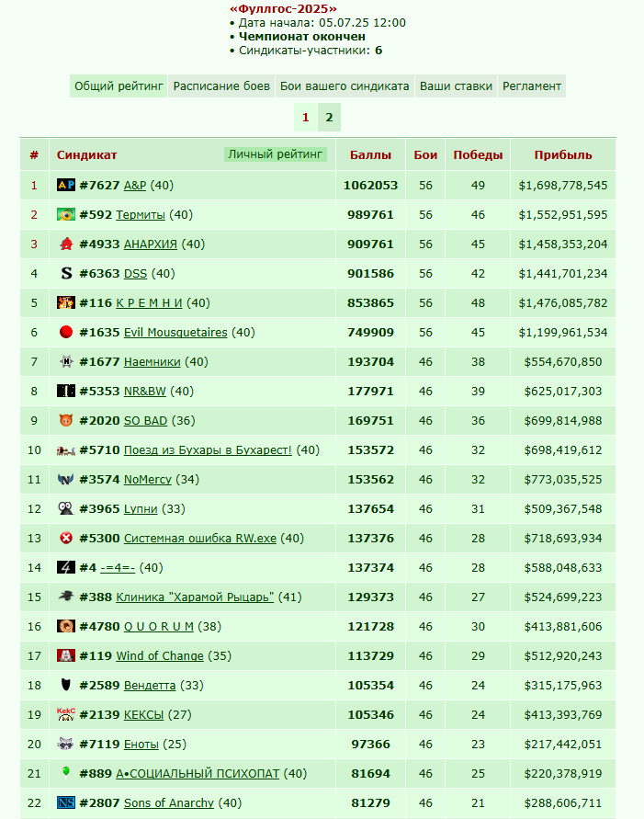Go to page 2 of the rating
The height and width of the screenshot is (819, 644).
pyautogui.click(x=329, y=117)
